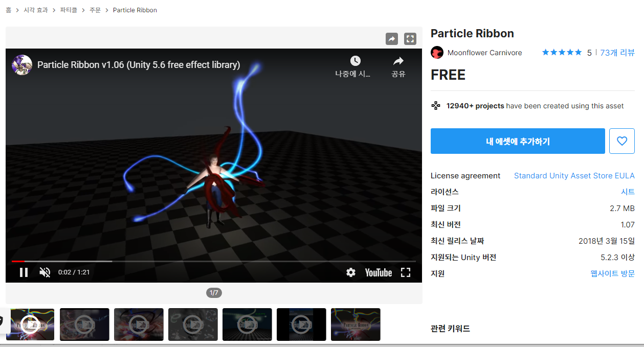
Task: Click the channel avatar in the video header
Action: [22, 65]
